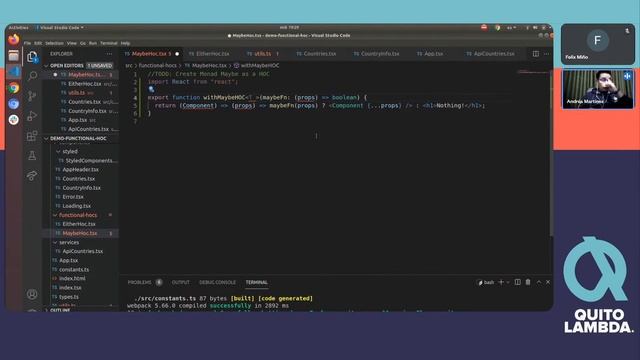The width and height of the screenshot is (640, 360).
Task: Click the red do-not-disturb tray icon
Action: [484, 27]
